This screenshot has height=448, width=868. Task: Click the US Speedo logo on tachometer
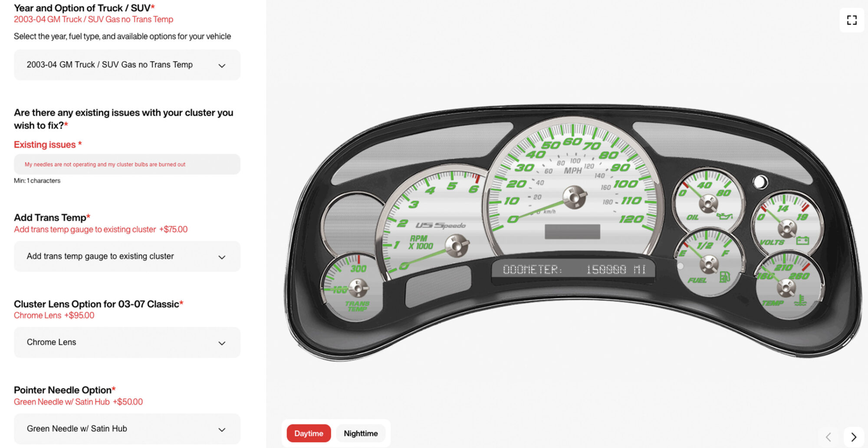pos(441,225)
